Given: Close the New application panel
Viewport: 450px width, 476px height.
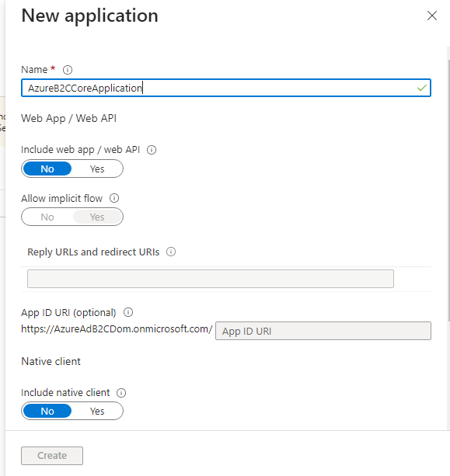Looking at the screenshot, I should [x=432, y=16].
